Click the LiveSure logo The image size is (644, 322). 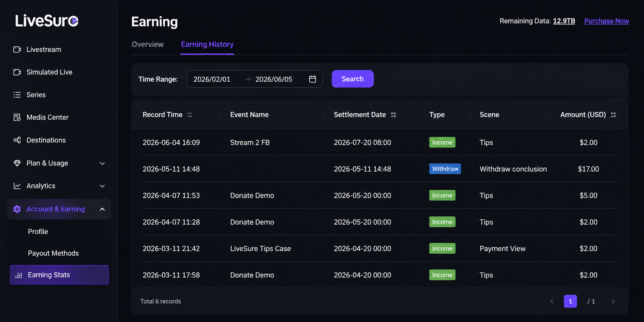(x=47, y=21)
